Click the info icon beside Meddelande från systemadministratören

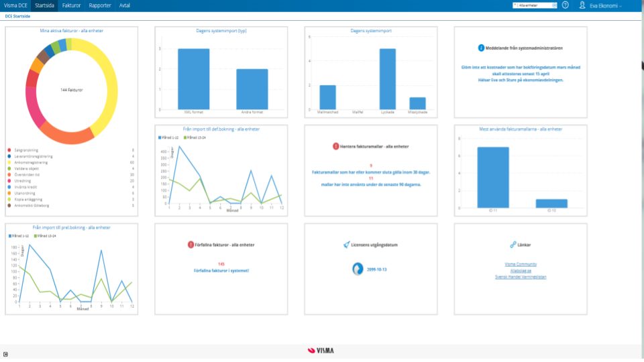pyautogui.click(x=481, y=48)
